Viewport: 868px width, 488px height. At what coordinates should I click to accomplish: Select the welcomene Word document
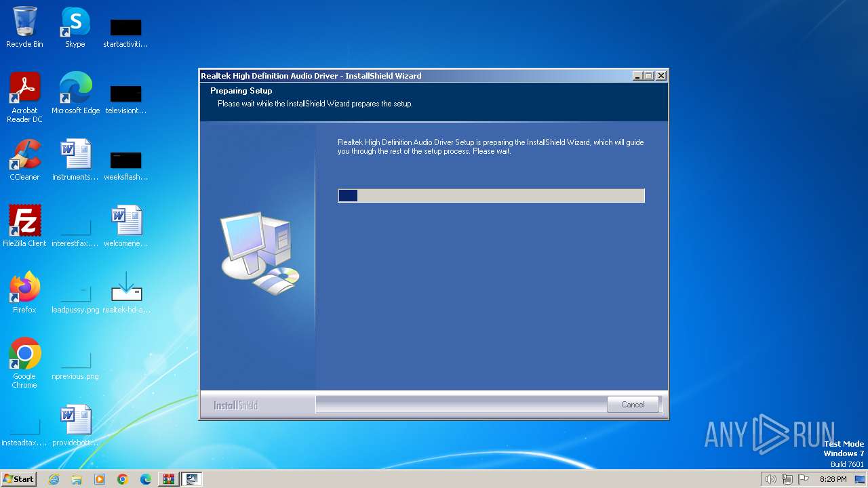[x=125, y=226]
